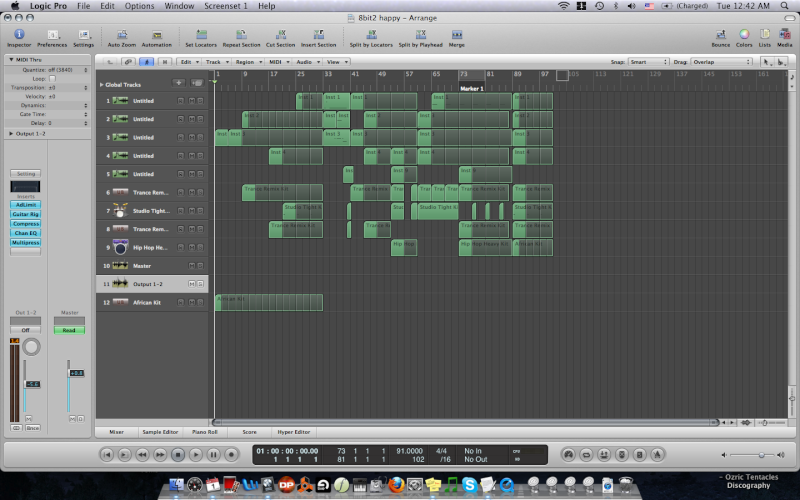Open the File menu
This screenshot has height=500, width=800.
coord(83,6)
